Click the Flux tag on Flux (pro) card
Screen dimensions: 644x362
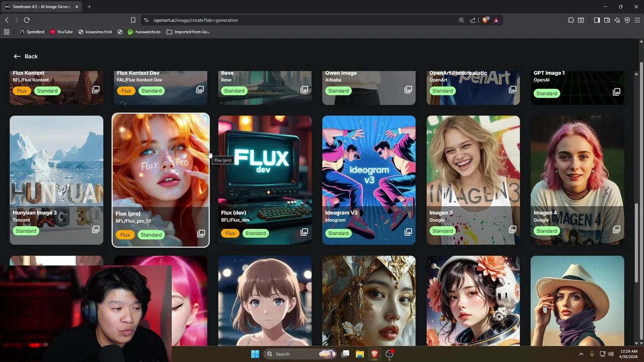pyautogui.click(x=125, y=235)
